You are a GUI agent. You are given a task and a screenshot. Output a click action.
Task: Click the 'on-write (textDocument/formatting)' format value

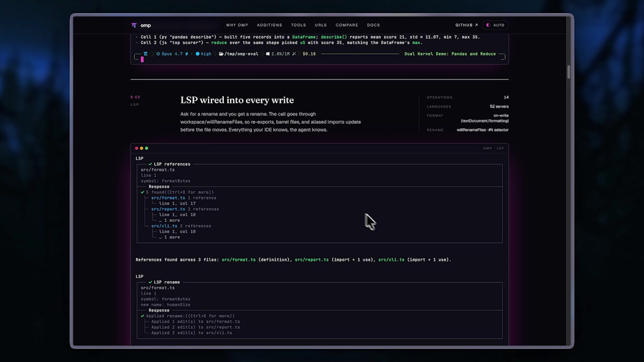(x=485, y=118)
